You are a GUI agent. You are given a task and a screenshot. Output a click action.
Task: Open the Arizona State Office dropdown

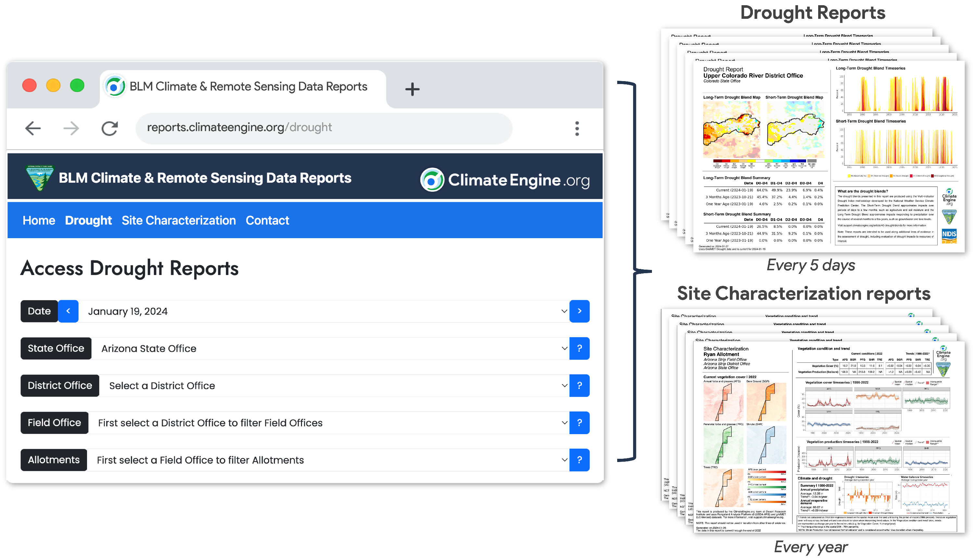click(x=330, y=348)
